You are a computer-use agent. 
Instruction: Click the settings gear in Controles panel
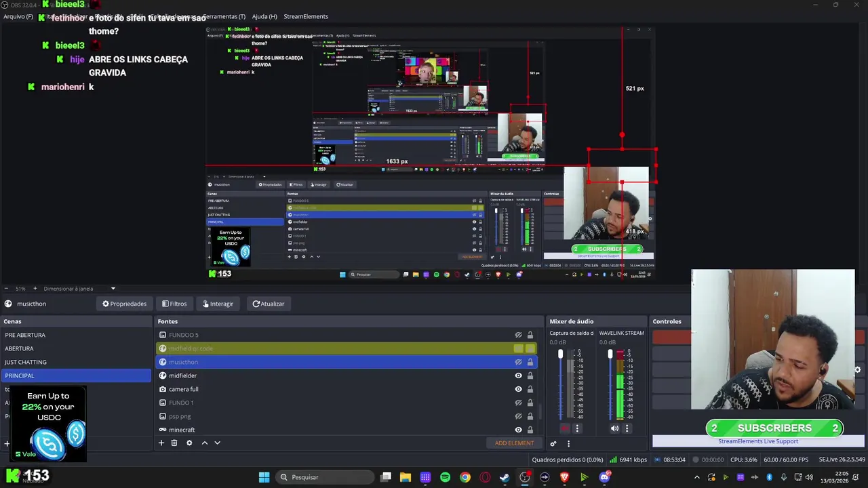tap(857, 370)
